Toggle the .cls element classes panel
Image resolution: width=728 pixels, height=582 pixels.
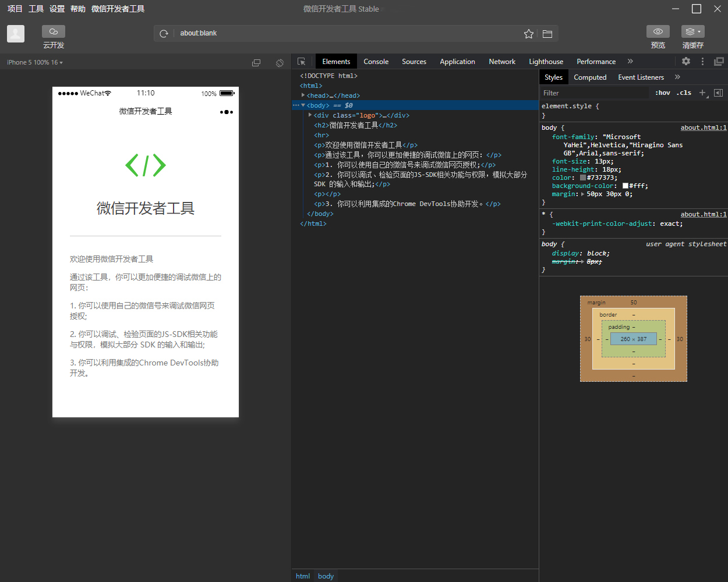(684, 93)
